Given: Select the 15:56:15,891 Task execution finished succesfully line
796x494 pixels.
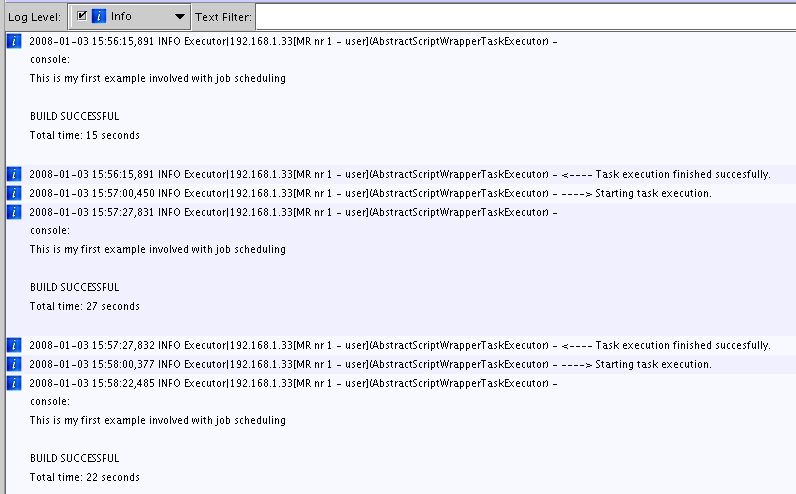Looking at the screenshot, I should click(x=400, y=174).
